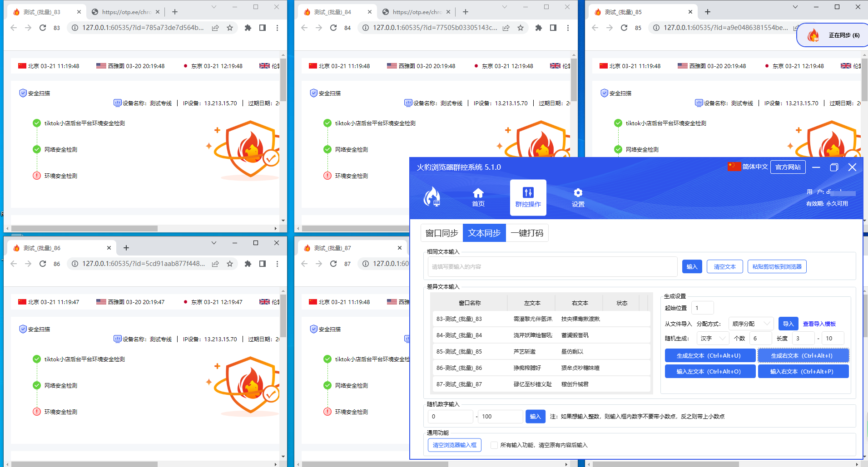
Task: Reload the page in browser window 84
Action: pos(333,28)
